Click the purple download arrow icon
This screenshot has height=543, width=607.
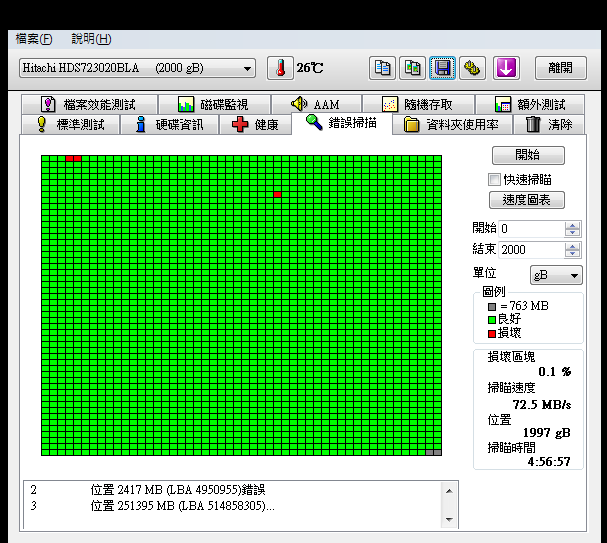pyautogui.click(x=506, y=68)
